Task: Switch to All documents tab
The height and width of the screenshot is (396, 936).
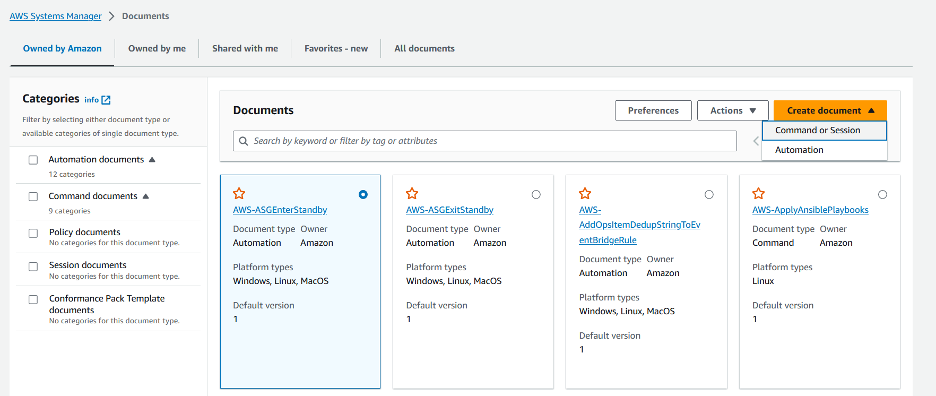Action: pyautogui.click(x=424, y=49)
